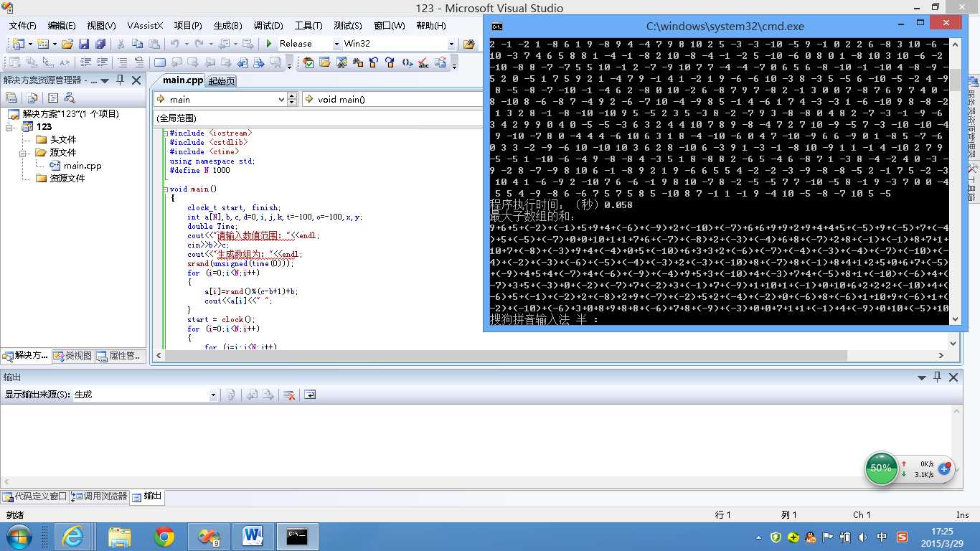Comment out the selected lines icon
Image resolution: width=980 pixels, height=551 pixels.
pos(123,62)
